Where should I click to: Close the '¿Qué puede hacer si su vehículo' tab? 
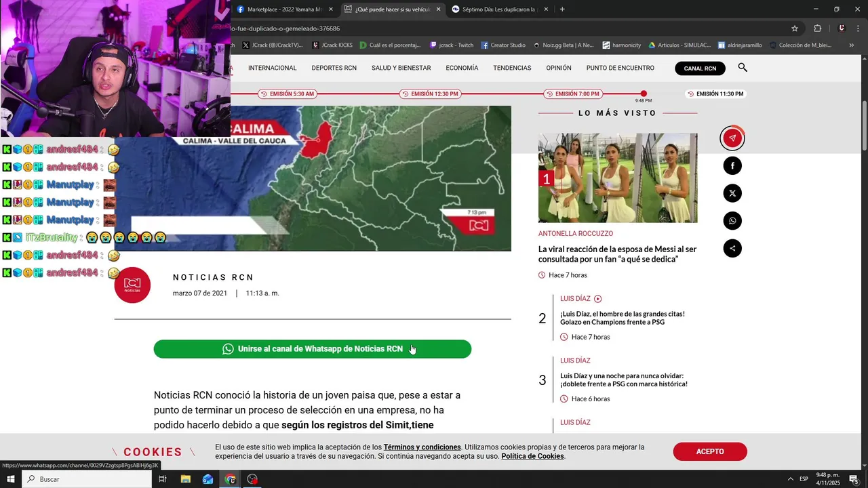tap(438, 9)
